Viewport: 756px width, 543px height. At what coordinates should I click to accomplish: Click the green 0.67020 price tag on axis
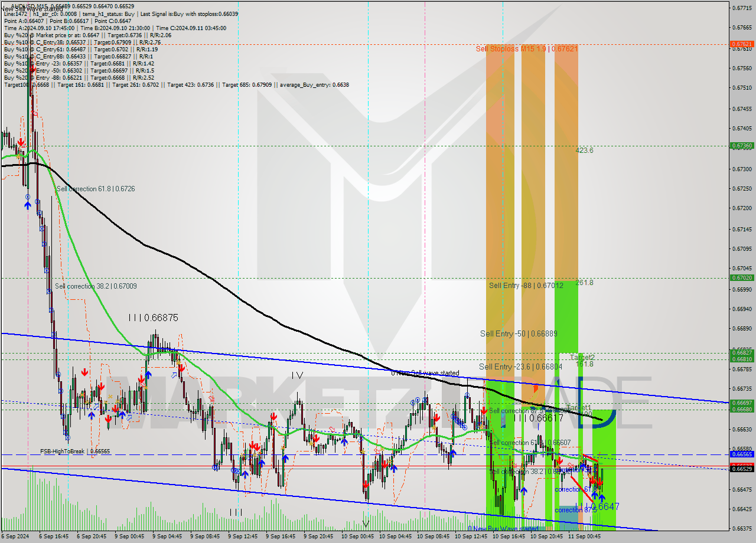pyautogui.click(x=741, y=277)
